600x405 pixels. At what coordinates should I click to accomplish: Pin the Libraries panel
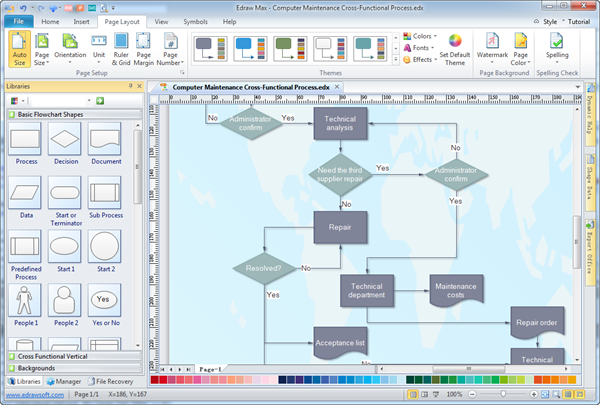[x=132, y=87]
